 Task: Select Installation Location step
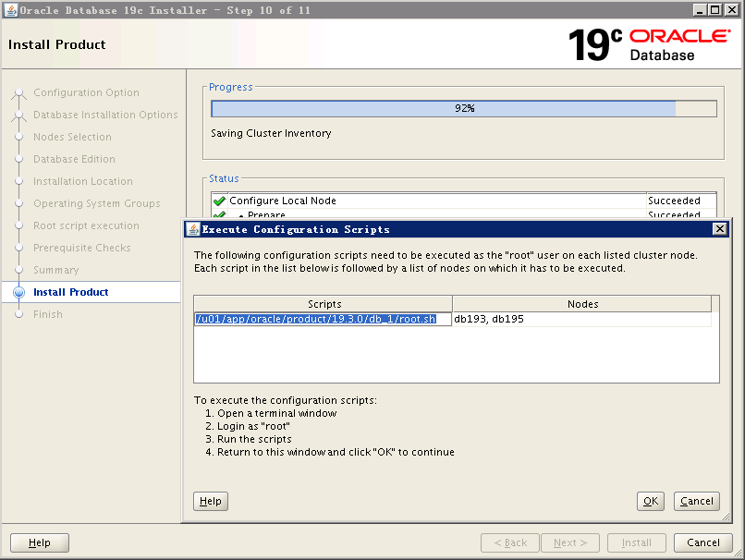(82, 181)
